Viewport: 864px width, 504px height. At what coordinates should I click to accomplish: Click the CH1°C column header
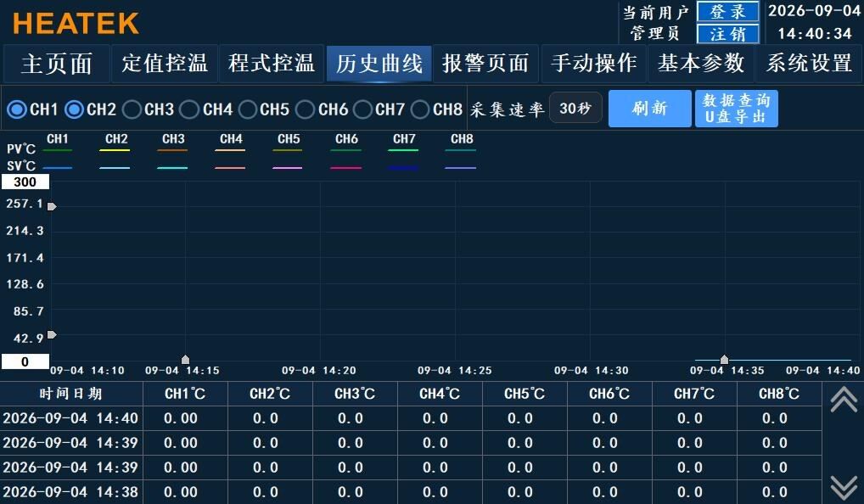pyautogui.click(x=185, y=394)
